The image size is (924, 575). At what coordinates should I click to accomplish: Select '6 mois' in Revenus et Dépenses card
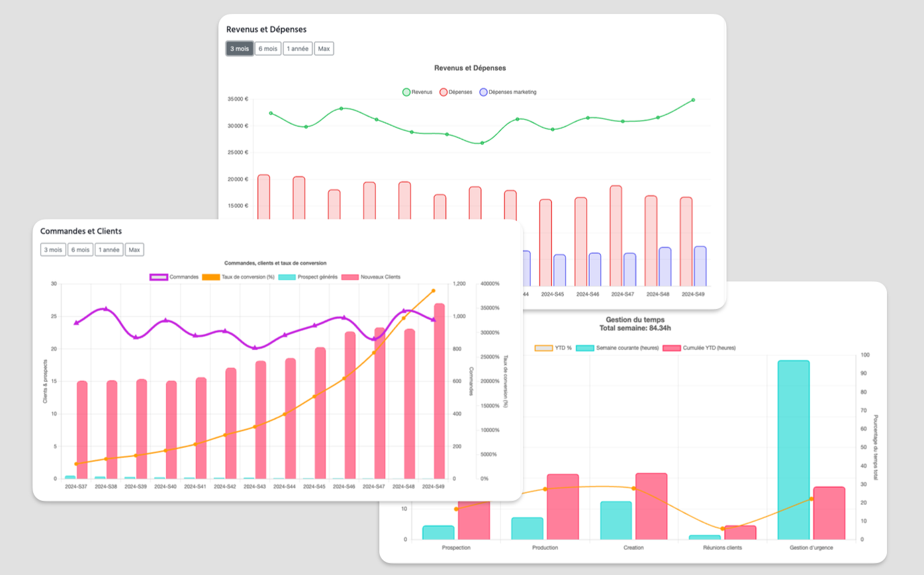268,49
